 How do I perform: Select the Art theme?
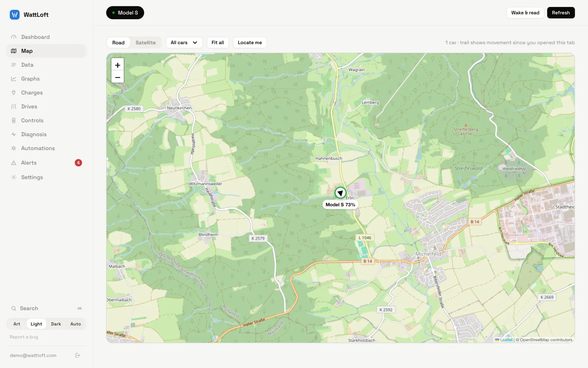coord(17,324)
